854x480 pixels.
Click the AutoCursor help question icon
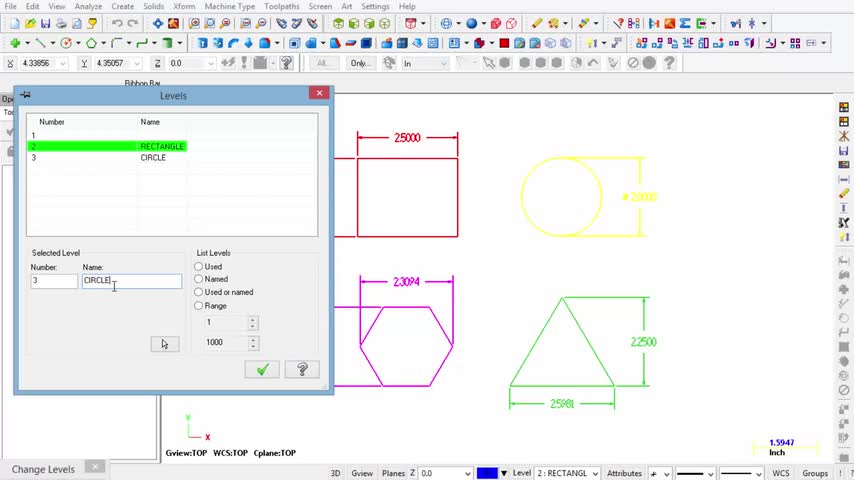coord(286,63)
